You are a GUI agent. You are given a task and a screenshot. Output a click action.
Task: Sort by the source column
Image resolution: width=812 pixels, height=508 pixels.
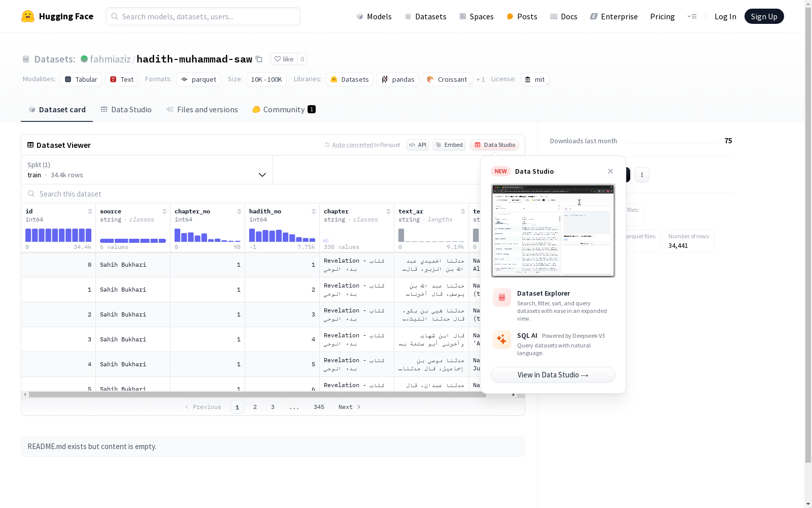pyautogui.click(x=164, y=211)
